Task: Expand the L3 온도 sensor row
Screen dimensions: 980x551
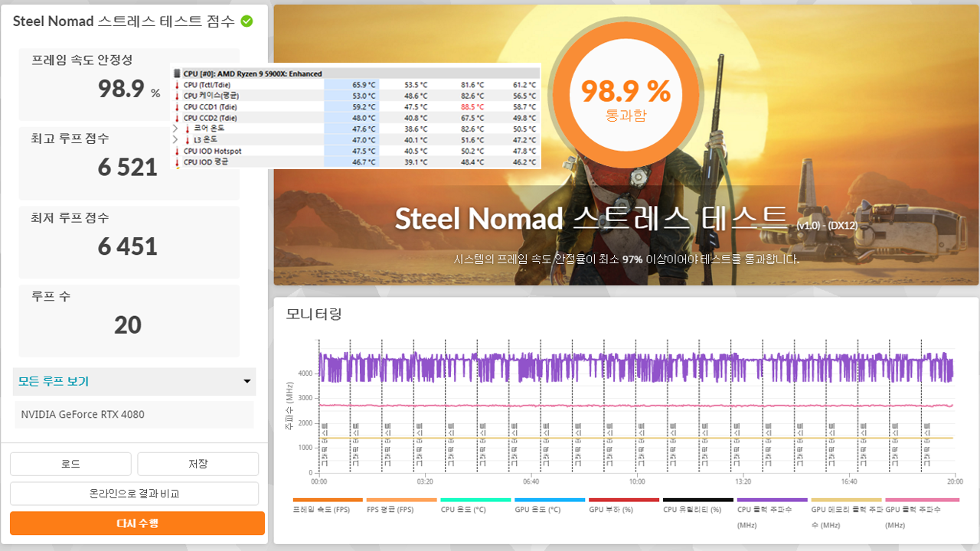Action: [x=175, y=140]
